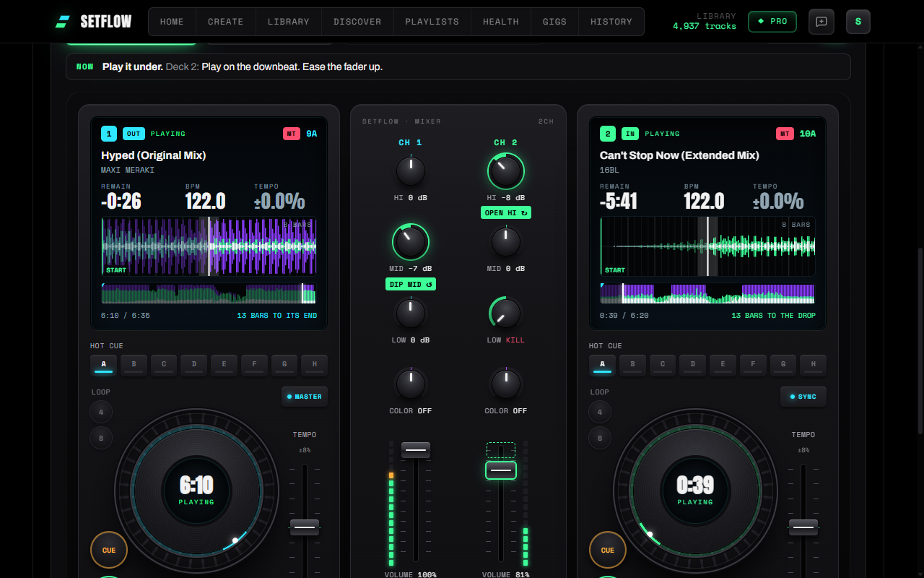Set 4-beat loop on deck 1
This screenshot has width=924, height=578.
click(101, 413)
